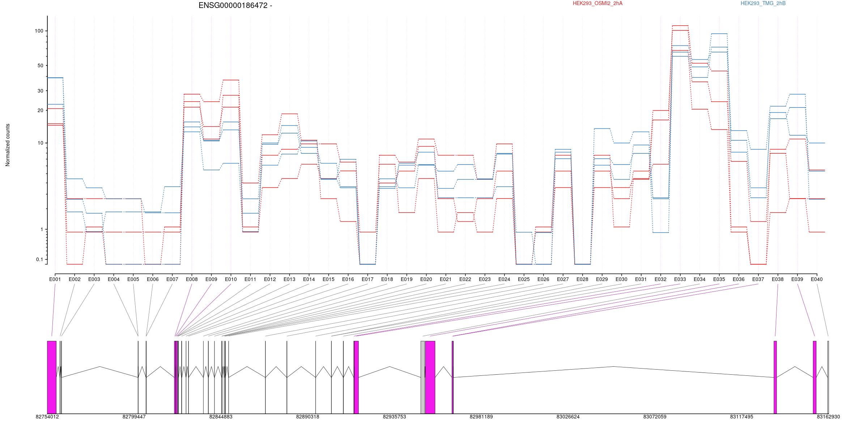Select exon label E021
868x434 pixels.
click(446, 279)
